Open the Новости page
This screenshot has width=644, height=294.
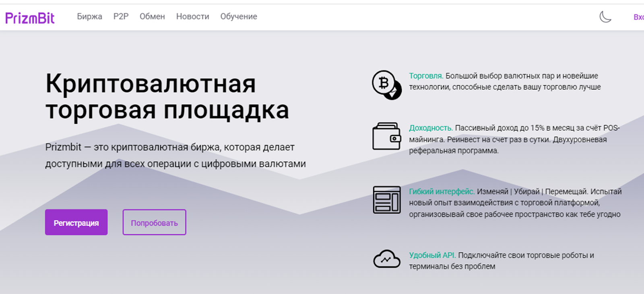click(192, 16)
